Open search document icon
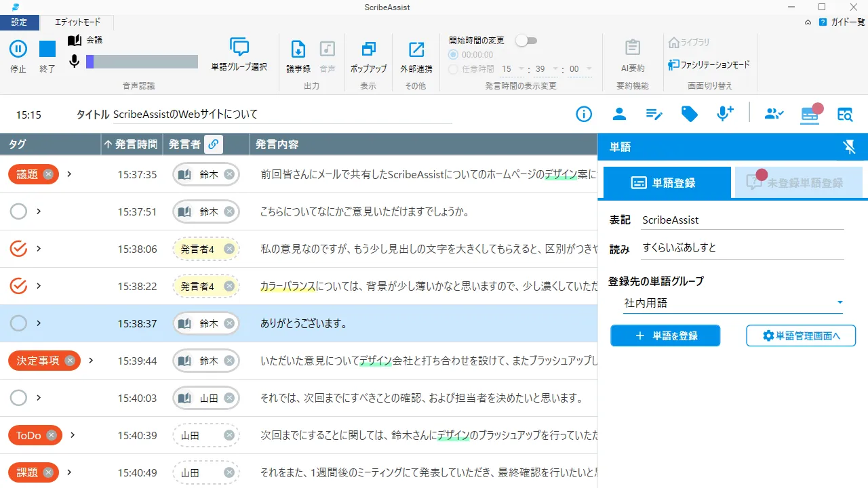The height and width of the screenshot is (488, 868). point(845,114)
